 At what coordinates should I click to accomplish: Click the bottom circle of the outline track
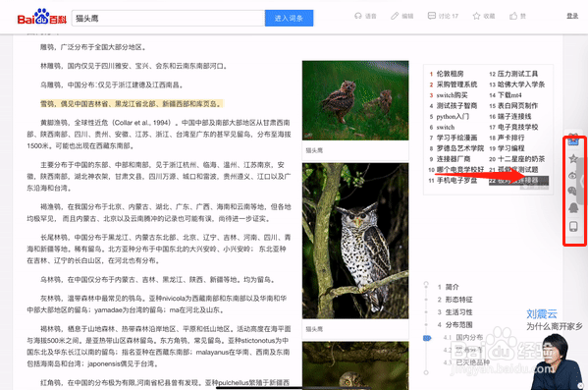point(426,372)
